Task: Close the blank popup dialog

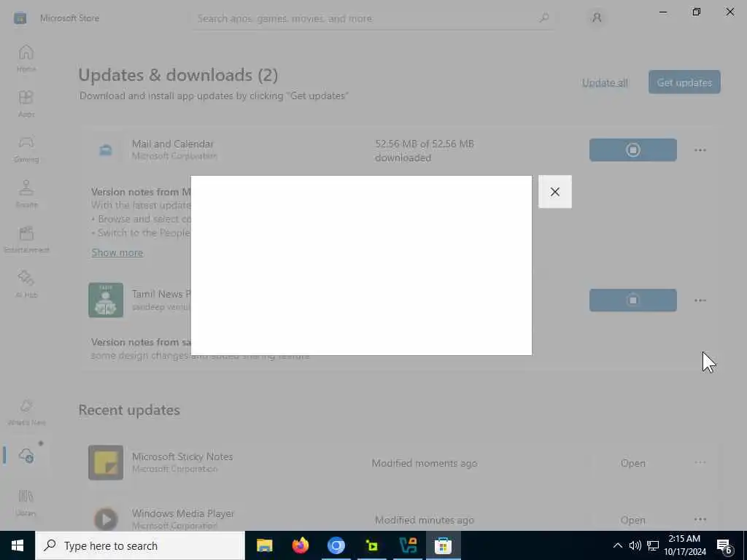Action: pos(554,192)
